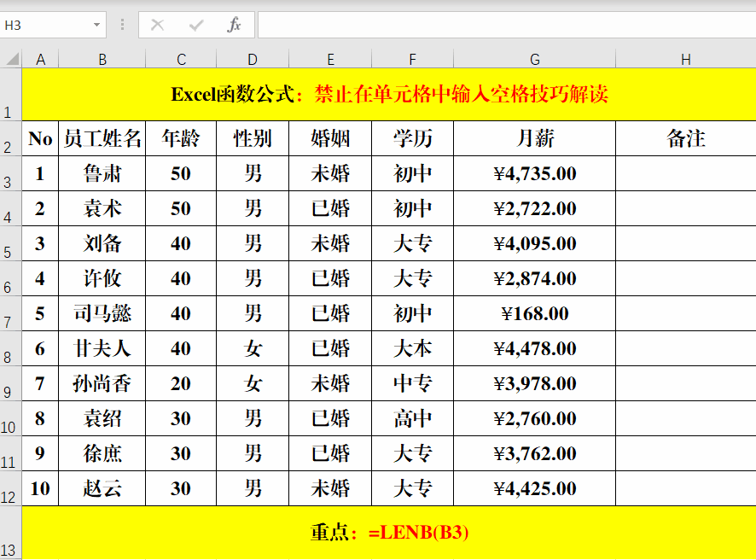Select column B header
Image resolution: width=756 pixels, height=560 pixels.
102,59
